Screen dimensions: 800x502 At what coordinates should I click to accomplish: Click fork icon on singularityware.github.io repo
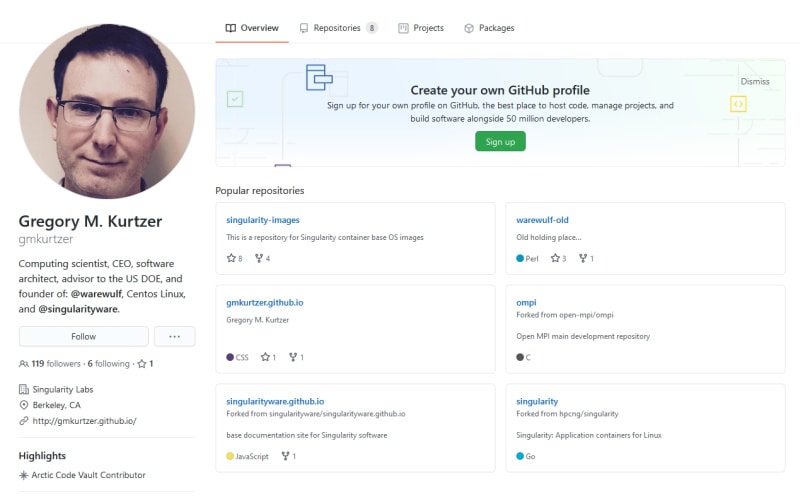[285, 456]
